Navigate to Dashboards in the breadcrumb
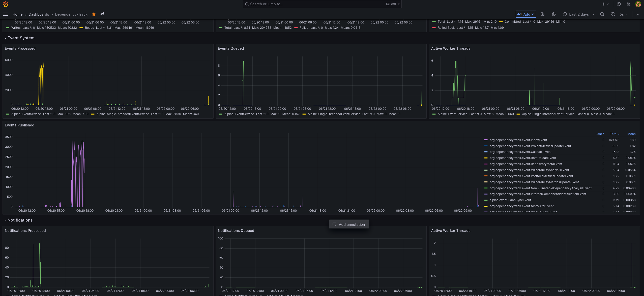Screen dimensions: 644x296 click(x=39, y=14)
